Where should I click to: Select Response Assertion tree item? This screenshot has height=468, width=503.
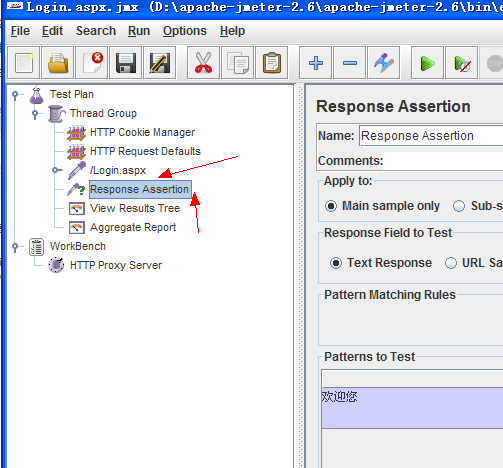pyautogui.click(x=140, y=189)
